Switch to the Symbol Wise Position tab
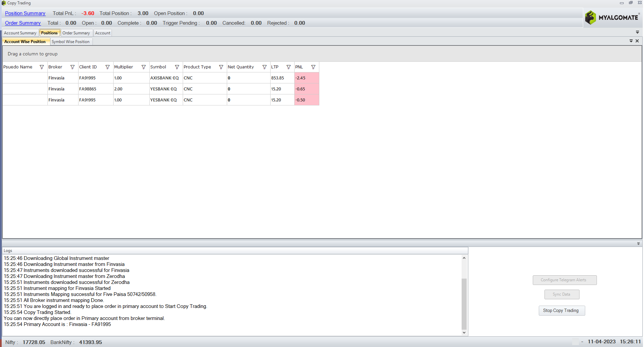The width and height of the screenshot is (644, 347). pyautogui.click(x=71, y=41)
